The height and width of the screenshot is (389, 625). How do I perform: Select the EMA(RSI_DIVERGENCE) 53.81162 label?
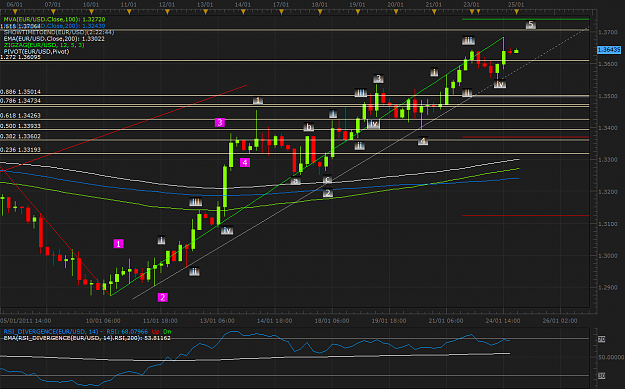[87, 338]
